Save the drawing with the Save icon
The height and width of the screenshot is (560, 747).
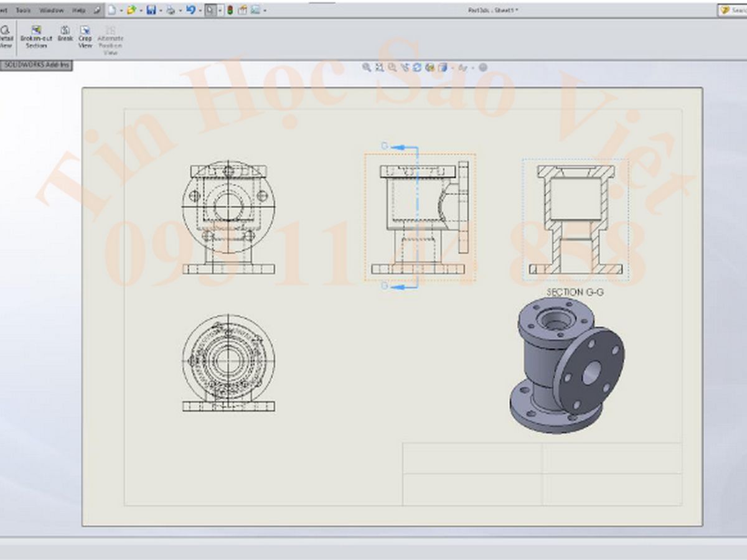pos(151,11)
